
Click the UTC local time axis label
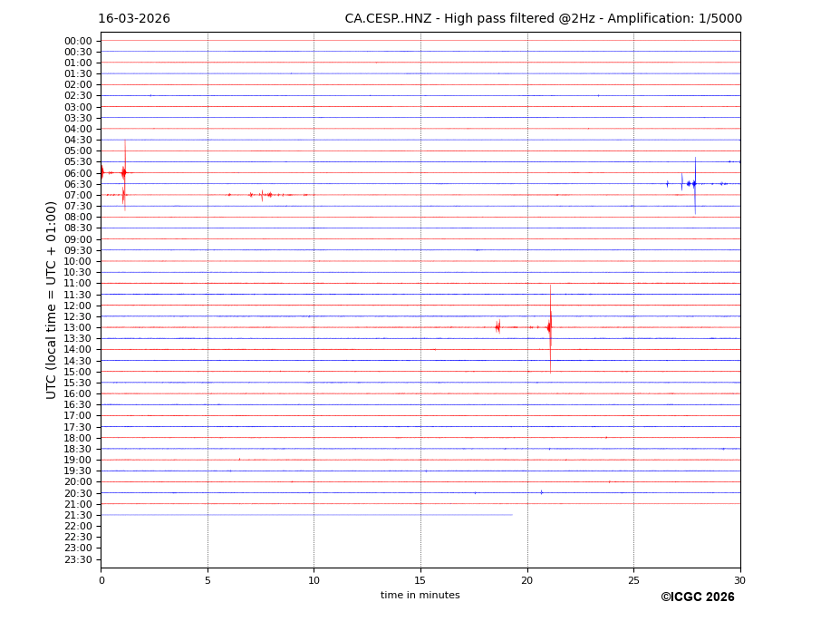52,299
